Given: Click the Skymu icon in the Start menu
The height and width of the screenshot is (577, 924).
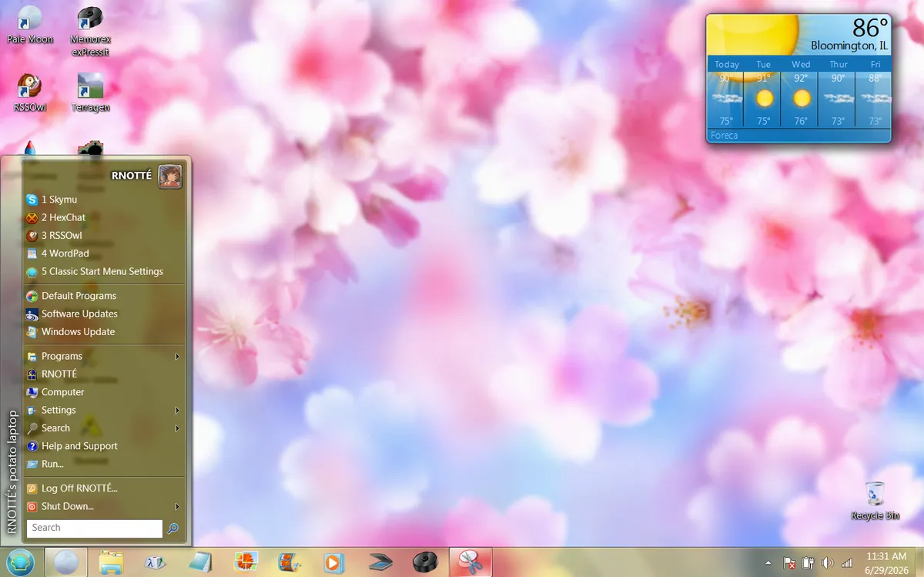Looking at the screenshot, I should tap(32, 200).
